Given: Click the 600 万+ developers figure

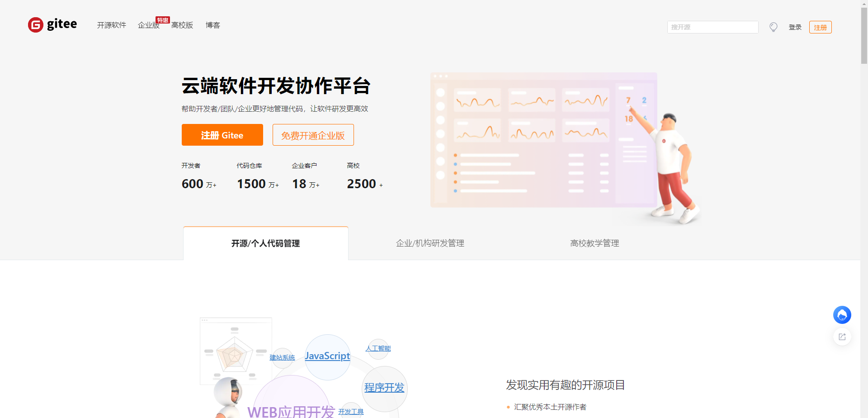Looking at the screenshot, I should click(x=199, y=184).
